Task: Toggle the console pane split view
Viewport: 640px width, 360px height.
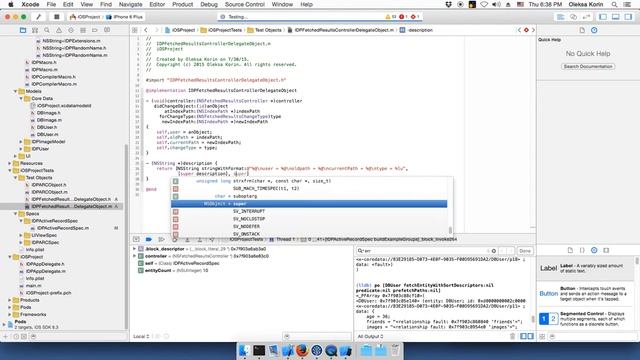Action: pyautogui.click(x=530, y=336)
